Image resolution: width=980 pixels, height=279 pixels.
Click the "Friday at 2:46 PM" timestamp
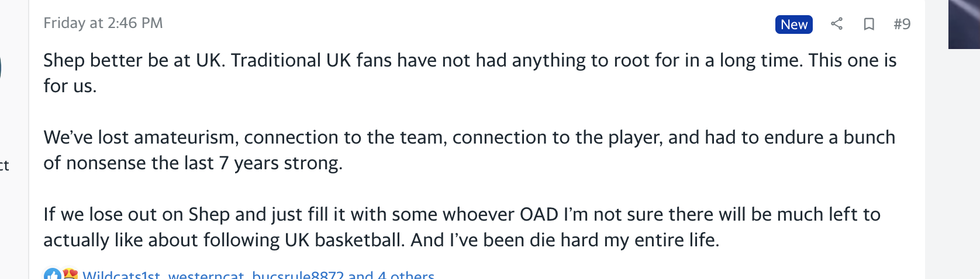pos(103,23)
